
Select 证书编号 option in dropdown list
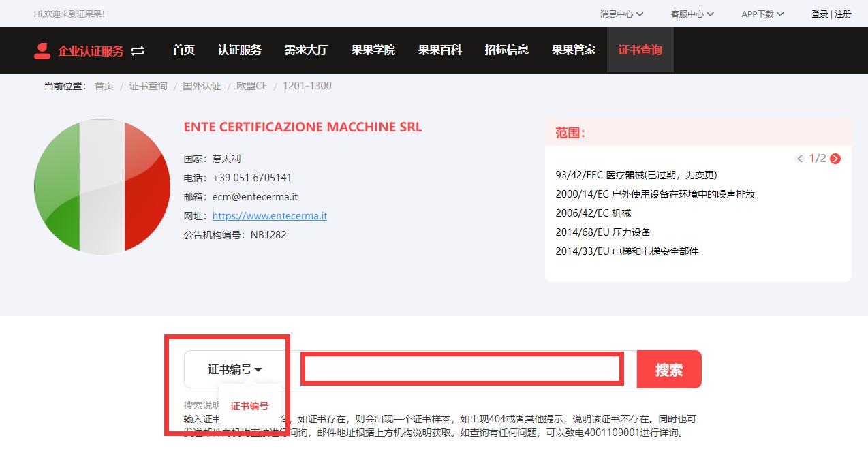249,406
